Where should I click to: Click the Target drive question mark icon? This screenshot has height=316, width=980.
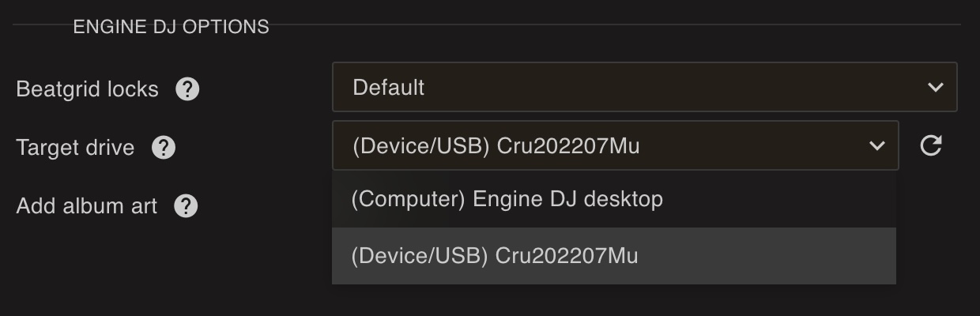164,148
